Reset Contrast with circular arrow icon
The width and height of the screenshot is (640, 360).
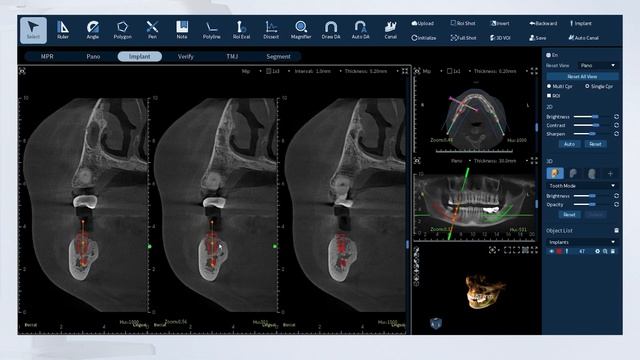[x=616, y=125]
